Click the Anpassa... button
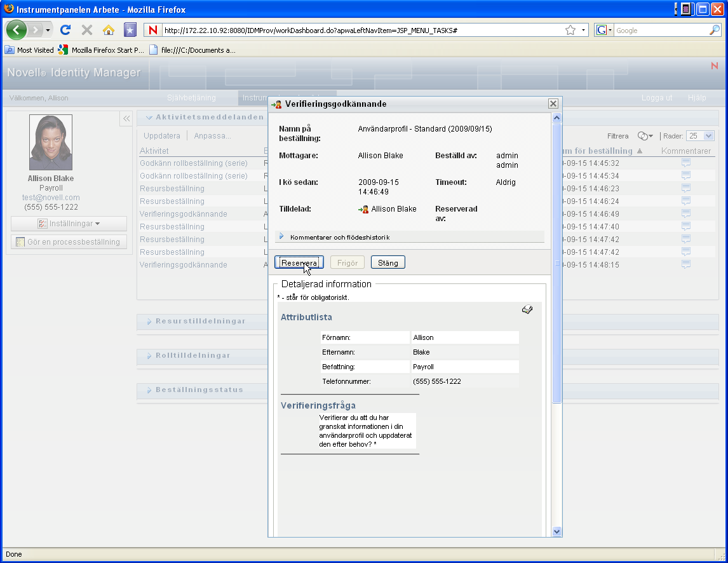The width and height of the screenshot is (728, 563). coord(212,135)
